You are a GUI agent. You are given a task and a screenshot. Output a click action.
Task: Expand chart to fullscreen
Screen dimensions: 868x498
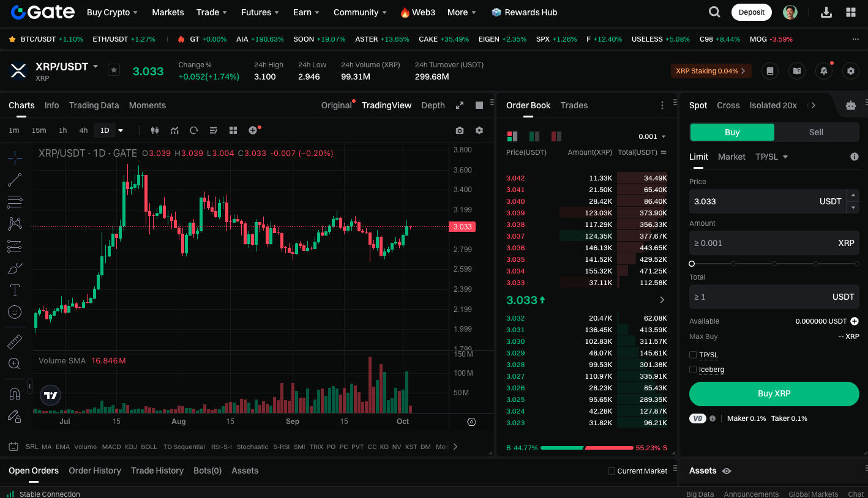460,105
